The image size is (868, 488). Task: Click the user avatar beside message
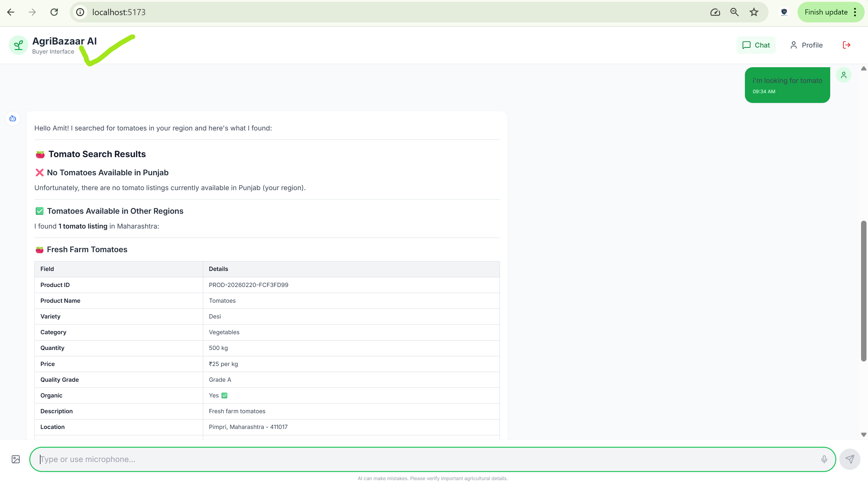844,75
